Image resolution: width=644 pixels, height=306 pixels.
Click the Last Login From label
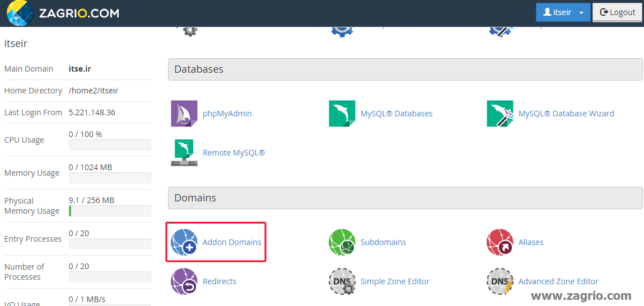coord(33,112)
